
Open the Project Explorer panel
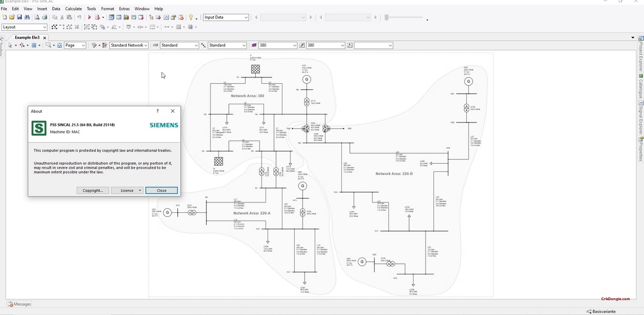(641, 51)
